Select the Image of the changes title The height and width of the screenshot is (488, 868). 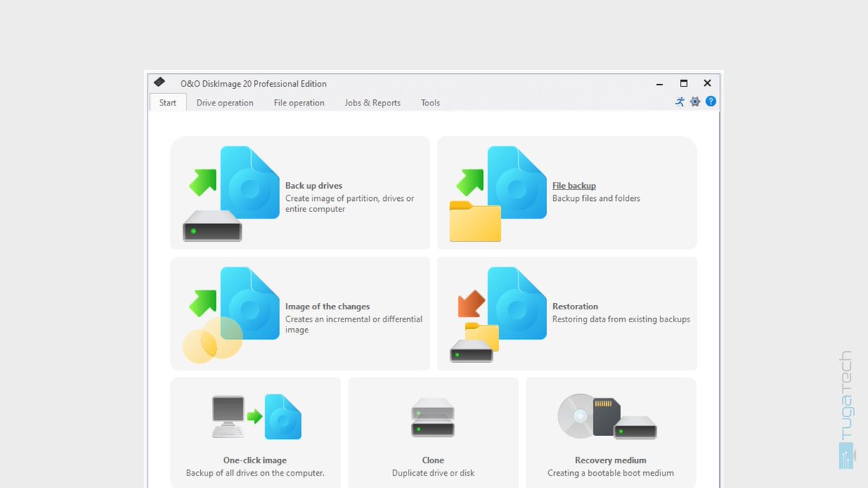[x=328, y=307]
